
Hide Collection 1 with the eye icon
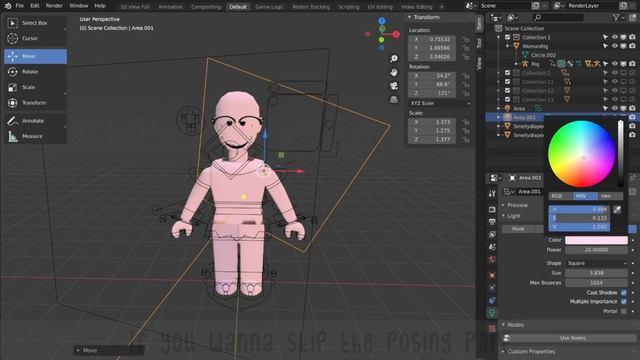(615, 37)
